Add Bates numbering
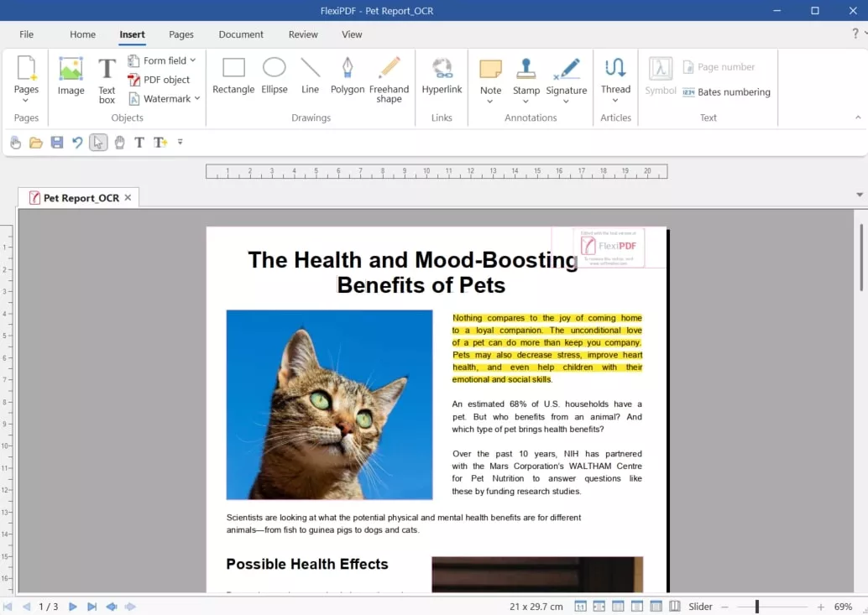The height and width of the screenshot is (615, 868). click(726, 91)
